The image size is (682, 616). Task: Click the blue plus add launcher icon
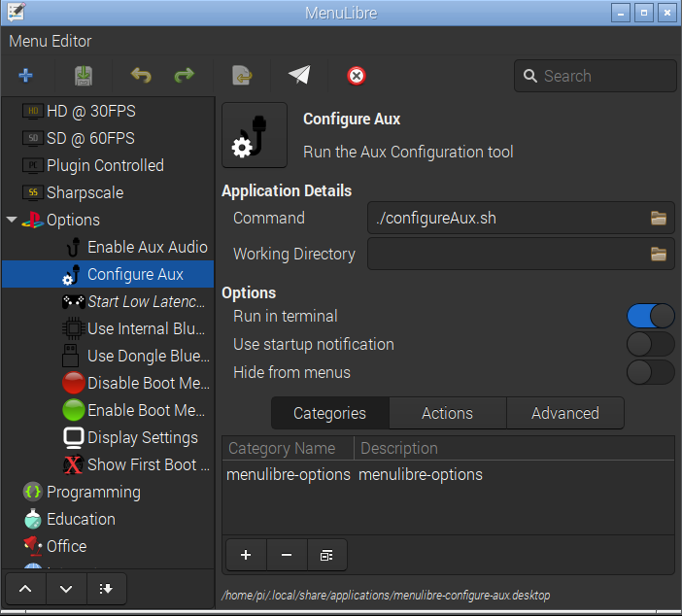[25, 76]
